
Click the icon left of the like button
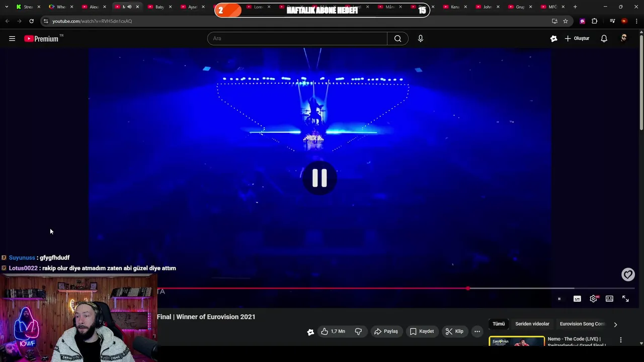pyautogui.click(x=310, y=331)
